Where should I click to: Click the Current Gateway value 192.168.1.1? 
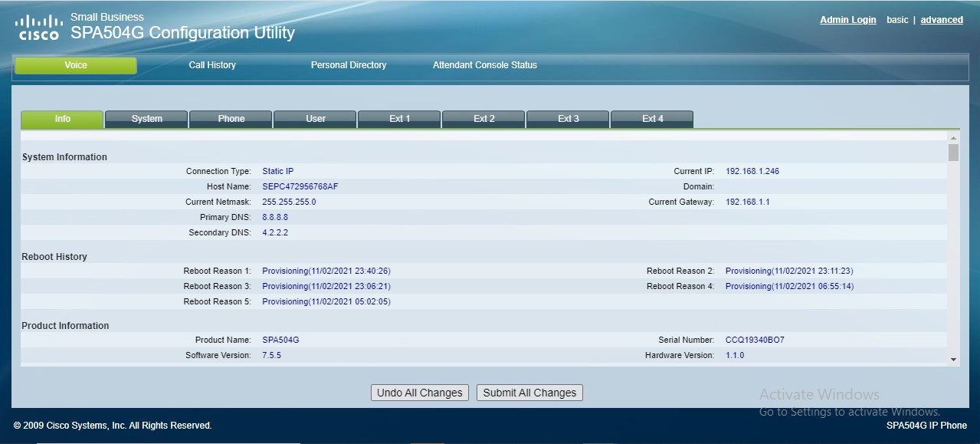point(748,202)
